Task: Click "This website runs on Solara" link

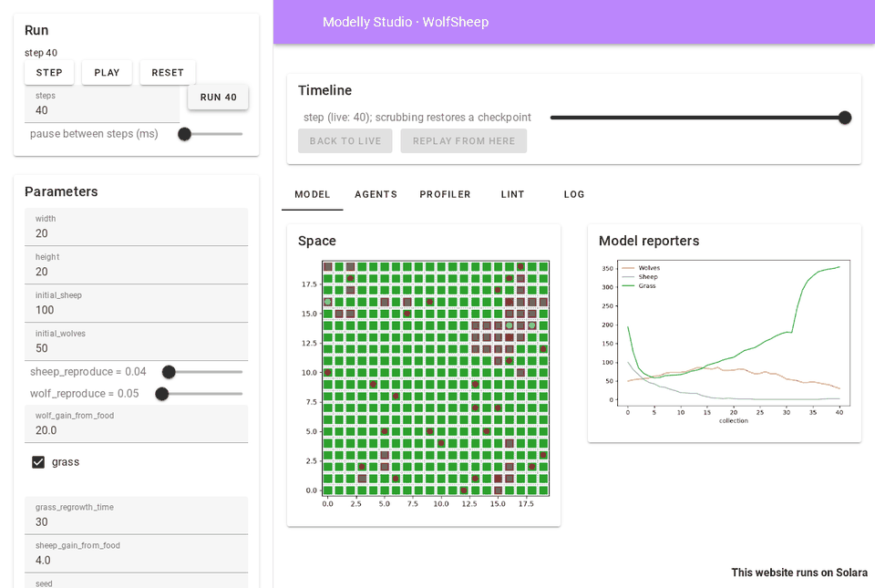Action: click(799, 573)
